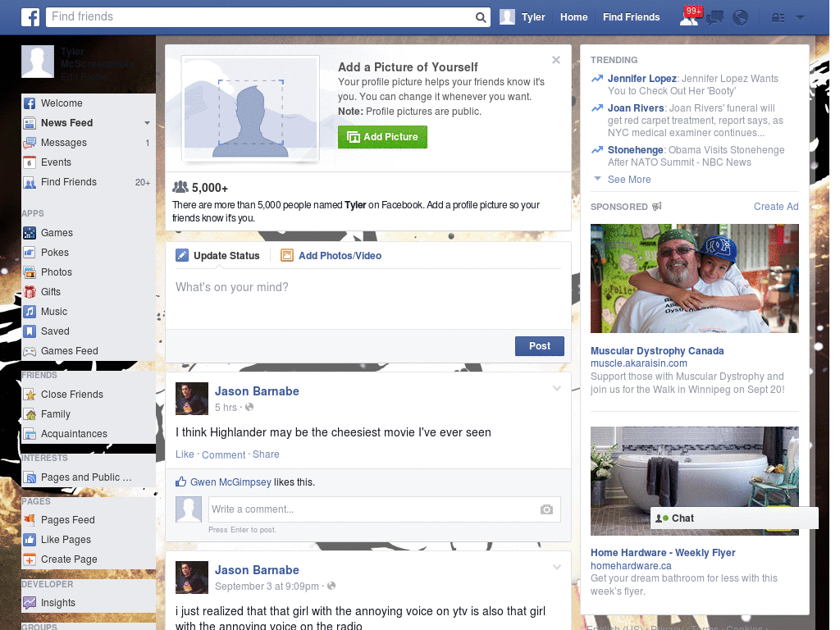This screenshot has height=630, width=840.
Task: Click the Music app icon
Action: [x=30, y=312]
